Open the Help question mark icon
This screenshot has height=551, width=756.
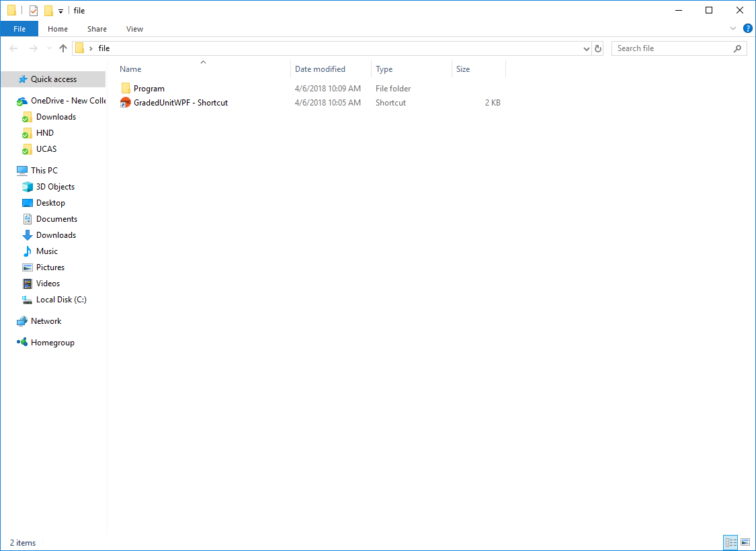[x=747, y=28]
